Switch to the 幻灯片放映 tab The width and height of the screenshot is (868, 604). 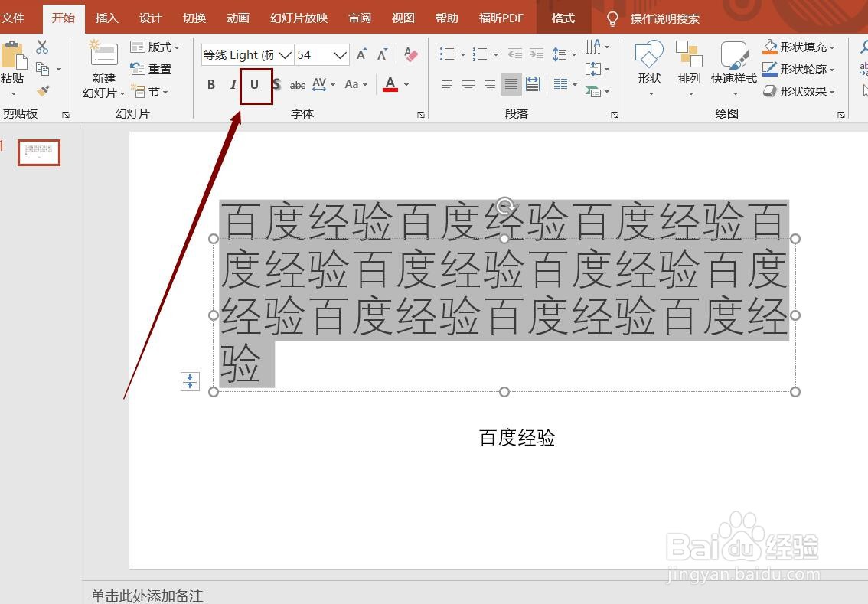tap(299, 18)
